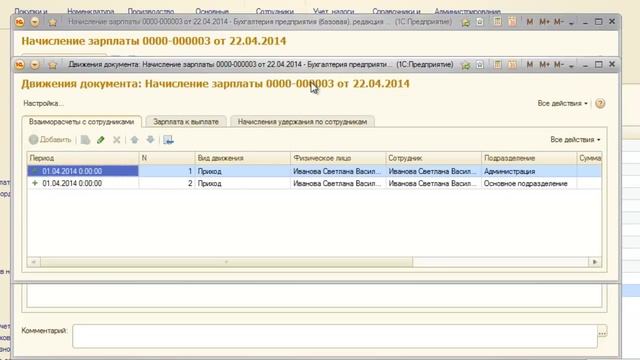Click the M+ button in Начисление зарплаты window title bar

pyautogui.click(x=544, y=22)
